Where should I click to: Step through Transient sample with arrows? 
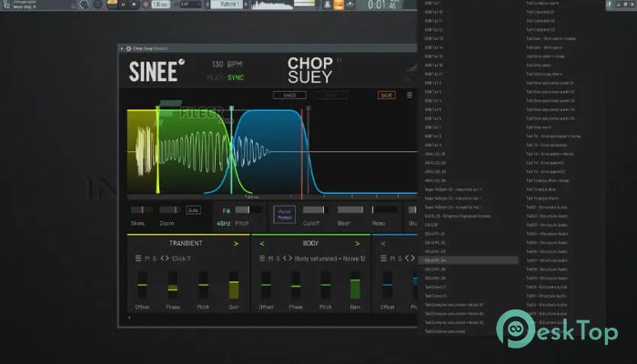coord(165,258)
